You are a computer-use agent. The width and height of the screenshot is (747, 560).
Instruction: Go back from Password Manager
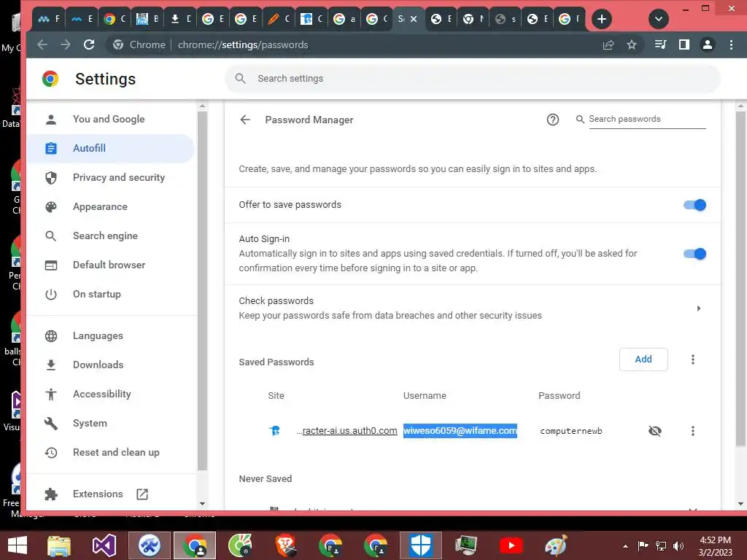pos(245,120)
